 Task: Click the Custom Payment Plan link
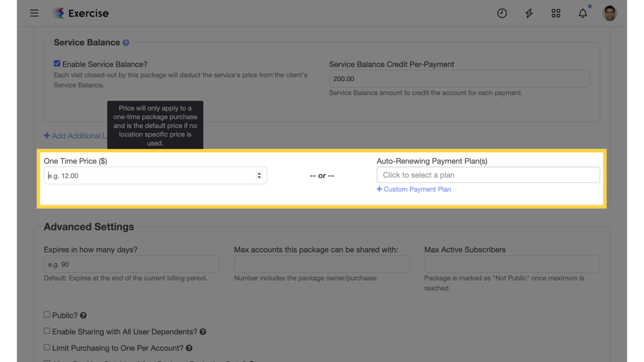[x=414, y=189]
